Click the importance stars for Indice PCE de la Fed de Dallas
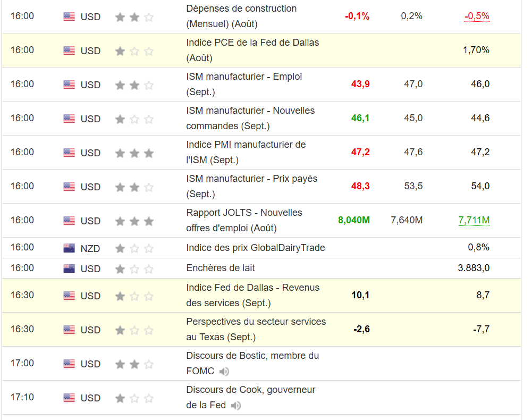The width and height of the screenshot is (532, 420). [x=134, y=51]
